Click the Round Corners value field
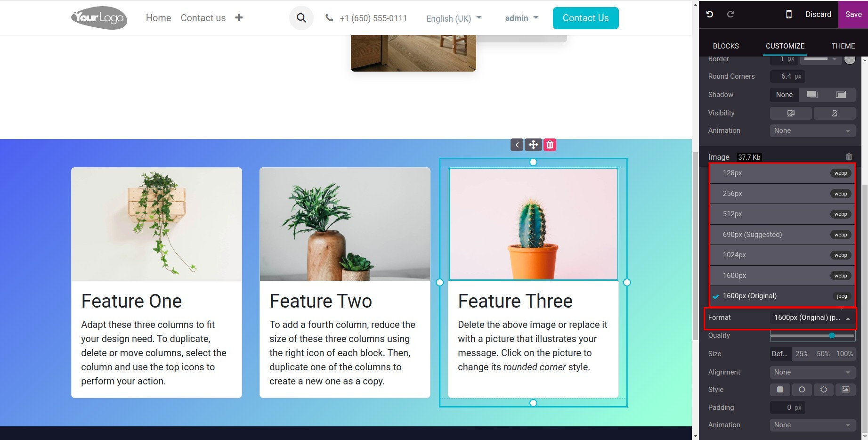This screenshot has width=868, height=440. point(787,76)
